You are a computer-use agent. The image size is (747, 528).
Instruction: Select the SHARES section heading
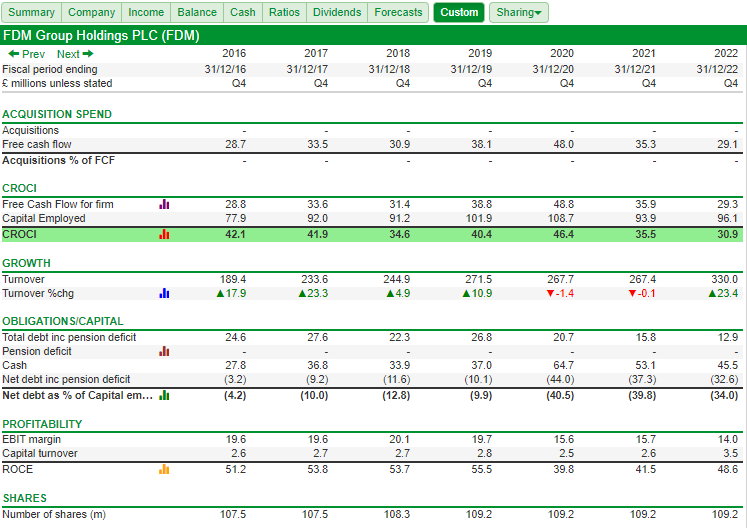24,498
